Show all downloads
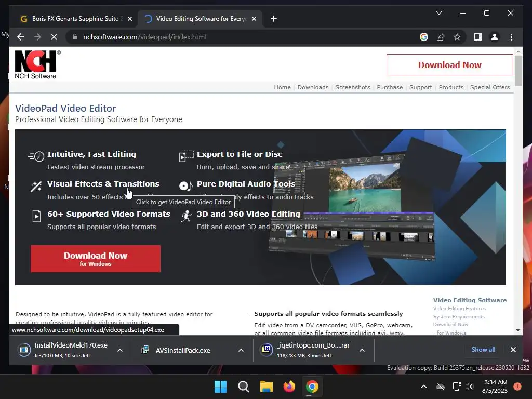532x399 pixels. pos(483,350)
